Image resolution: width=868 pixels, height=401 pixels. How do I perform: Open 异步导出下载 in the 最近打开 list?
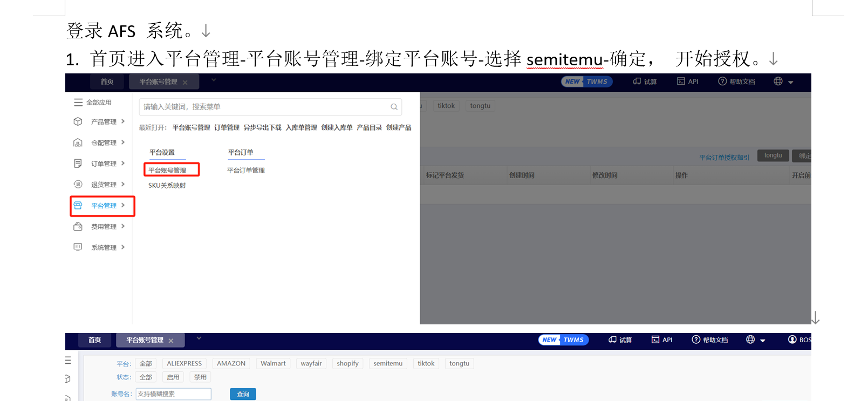(262, 127)
